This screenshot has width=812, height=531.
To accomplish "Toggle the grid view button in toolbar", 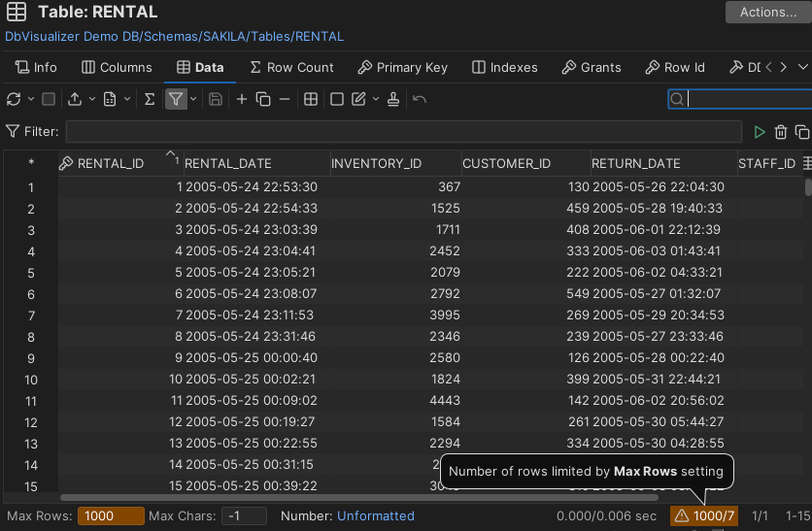I will point(311,99).
